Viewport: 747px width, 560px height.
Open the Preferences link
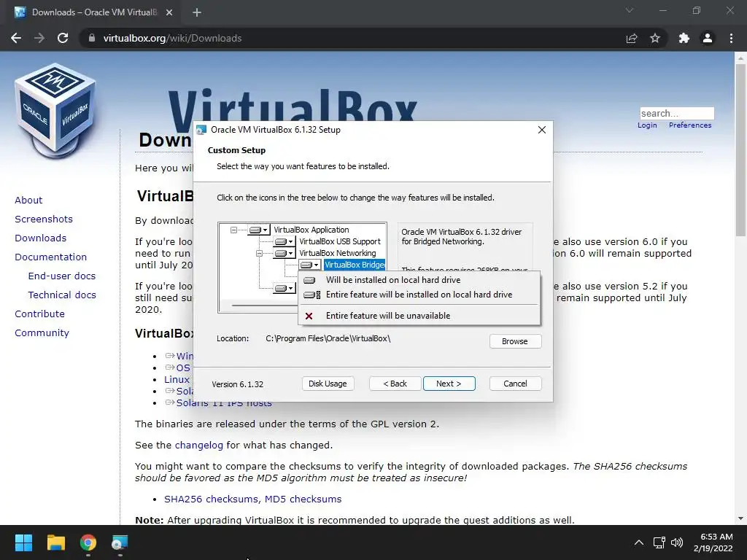(690, 125)
